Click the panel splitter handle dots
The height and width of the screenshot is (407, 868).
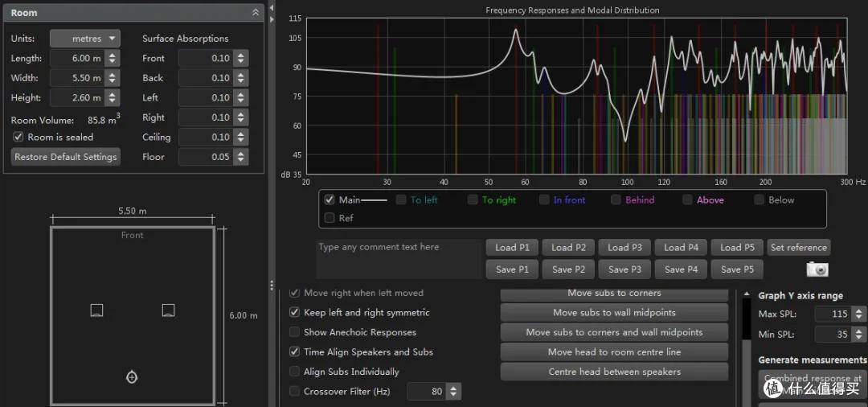click(x=272, y=285)
